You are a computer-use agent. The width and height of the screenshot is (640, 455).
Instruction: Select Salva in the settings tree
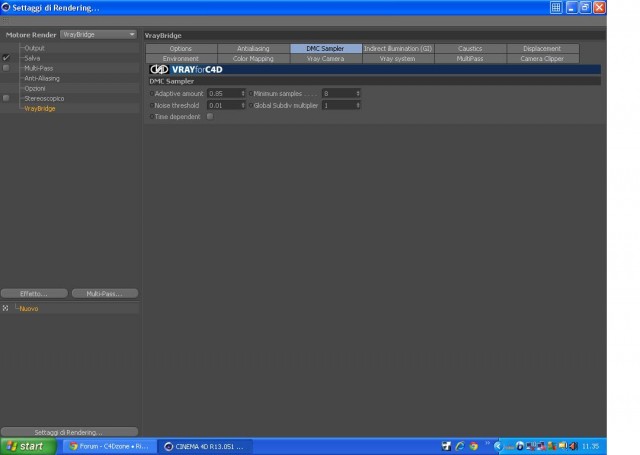pyautogui.click(x=32, y=58)
